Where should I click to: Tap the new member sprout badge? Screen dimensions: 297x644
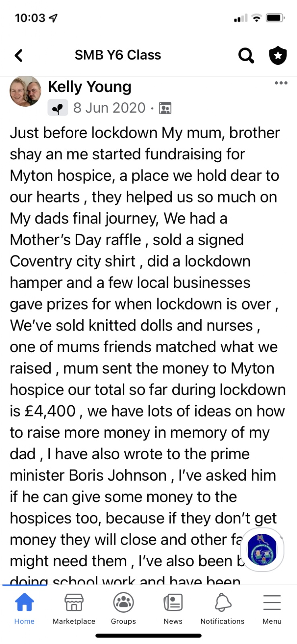click(58, 108)
